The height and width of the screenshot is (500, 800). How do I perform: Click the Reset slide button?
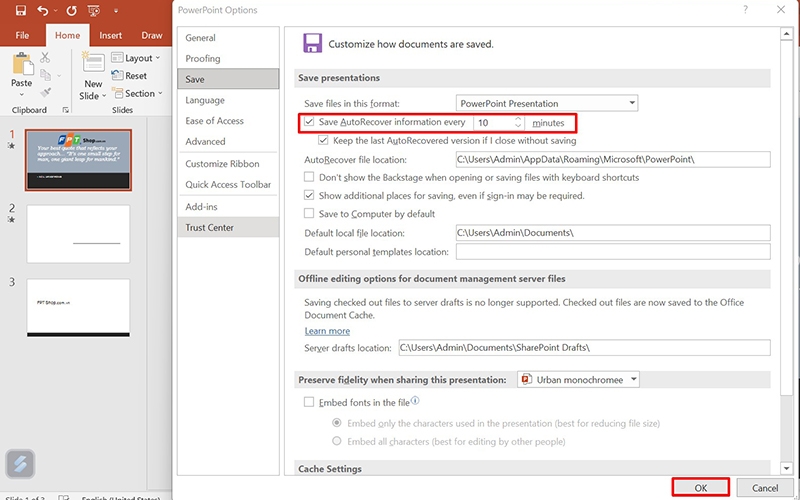click(129, 76)
